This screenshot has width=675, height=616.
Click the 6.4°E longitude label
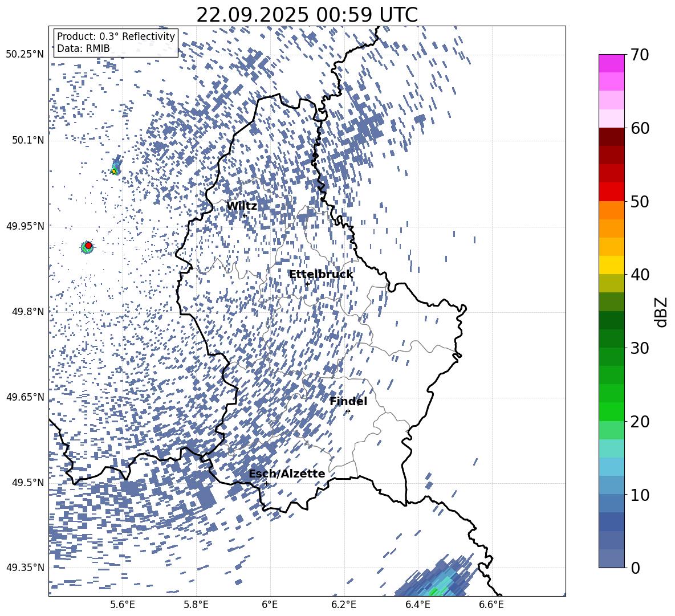(x=417, y=605)
